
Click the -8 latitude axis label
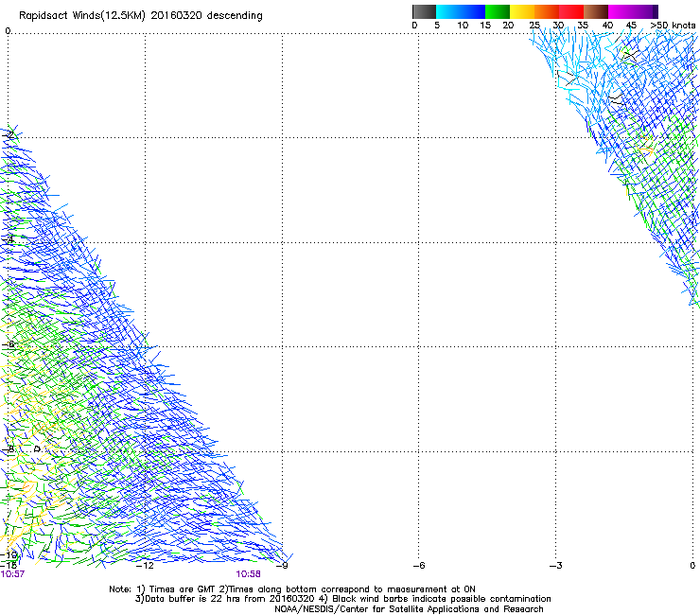[x=9, y=449]
